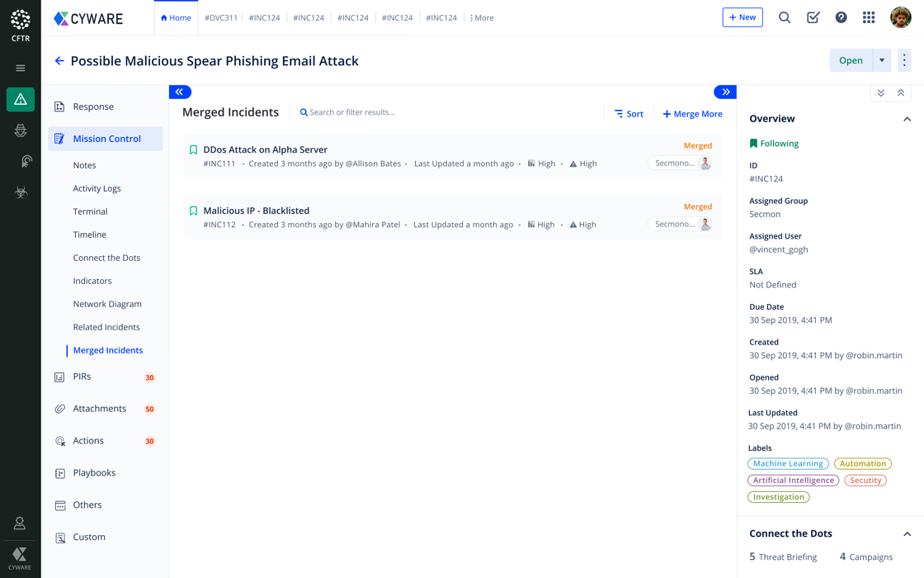The width and height of the screenshot is (924, 578).
Task: Open the apps grid launcher icon
Action: [869, 17]
